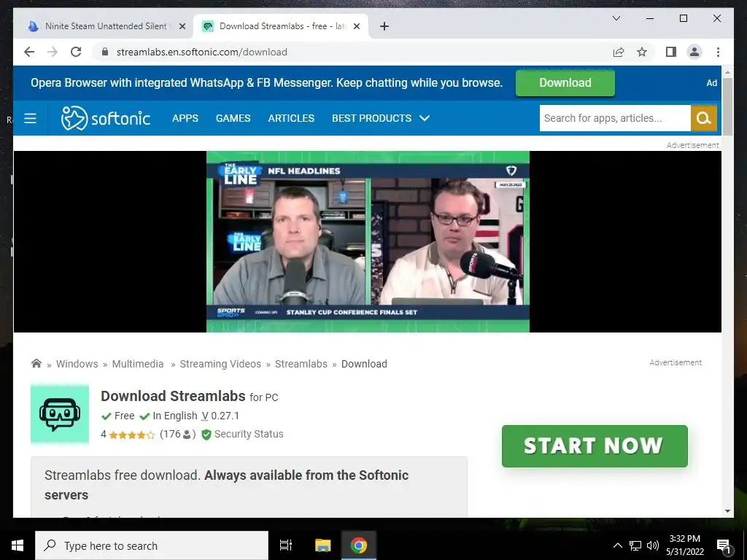Viewport: 747px width, 560px height.
Task: Click the orange search magnifier button
Action: [704, 118]
